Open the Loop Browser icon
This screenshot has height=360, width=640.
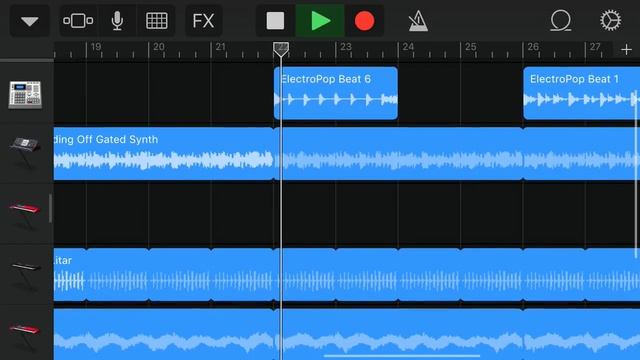(561, 21)
